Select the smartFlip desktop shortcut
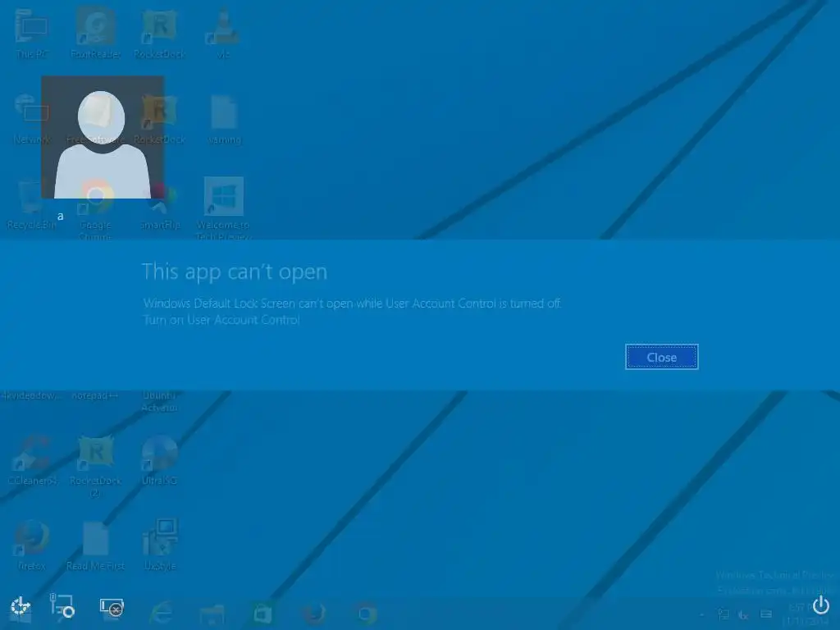This screenshot has width=840, height=630. (160, 206)
